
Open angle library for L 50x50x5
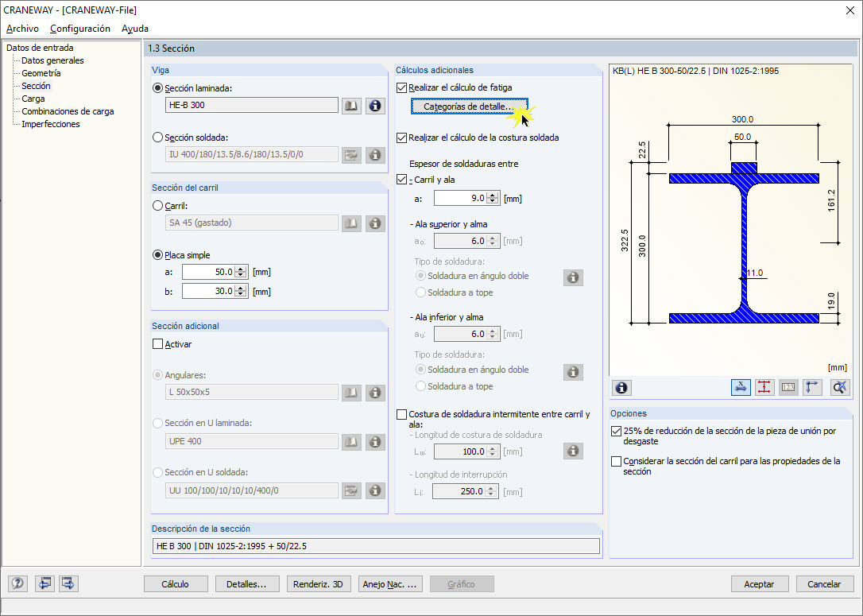pyautogui.click(x=351, y=393)
